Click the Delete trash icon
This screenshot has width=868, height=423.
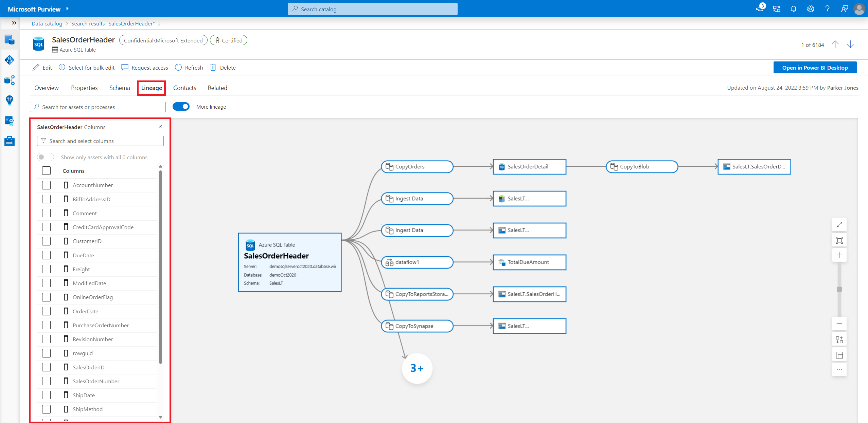pos(213,67)
